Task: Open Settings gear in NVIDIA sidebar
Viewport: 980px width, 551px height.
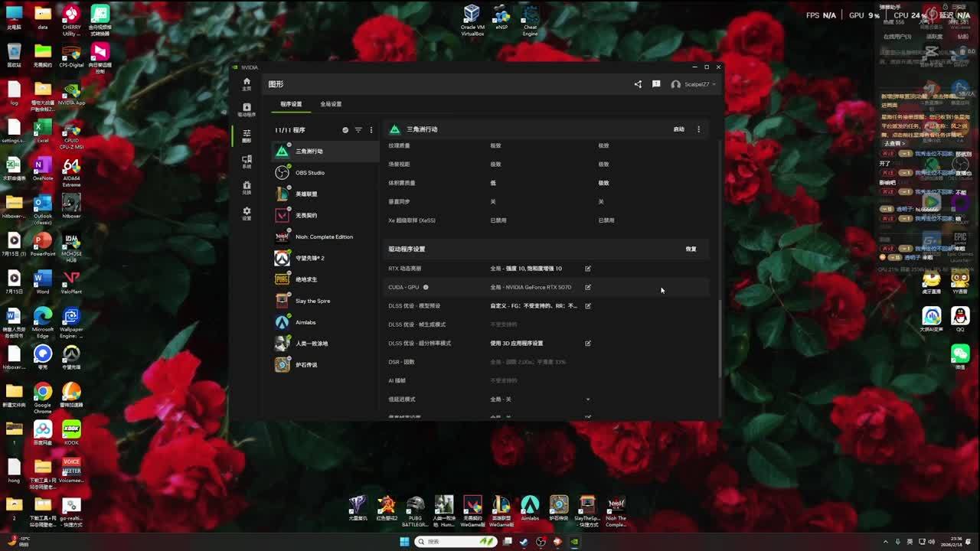Action: tap(247, 213)
